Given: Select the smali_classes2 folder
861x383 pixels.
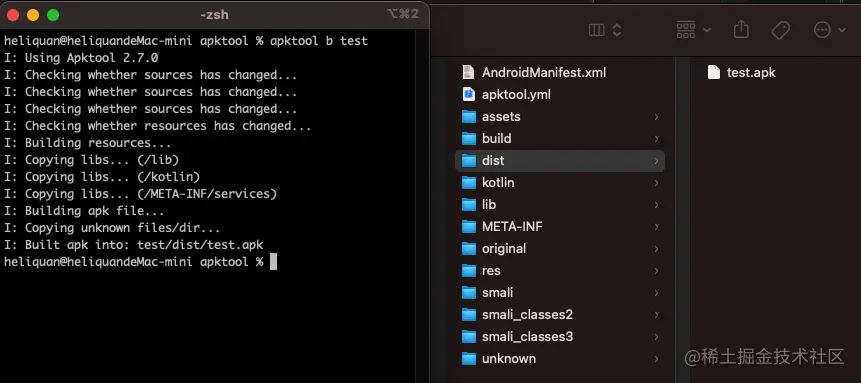Looking at the screenshot, I should pyautogui.click(x=560, y=314).
